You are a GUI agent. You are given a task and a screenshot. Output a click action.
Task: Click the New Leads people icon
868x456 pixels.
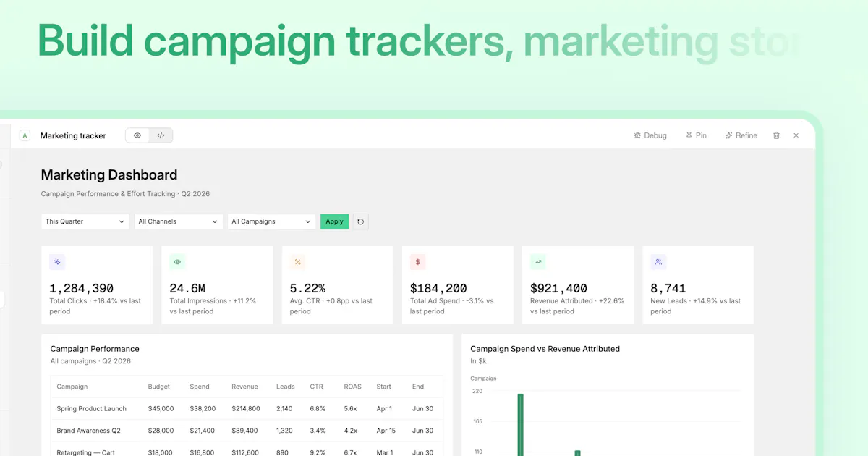(x=658, y=262)
